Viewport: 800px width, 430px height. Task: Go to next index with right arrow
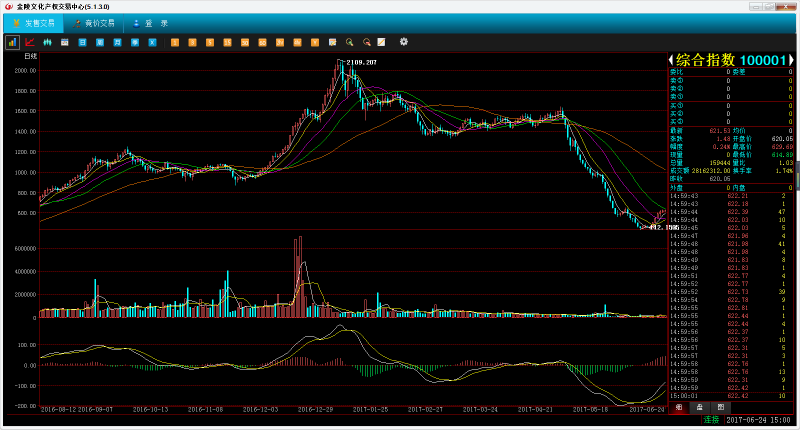[791, 60]
